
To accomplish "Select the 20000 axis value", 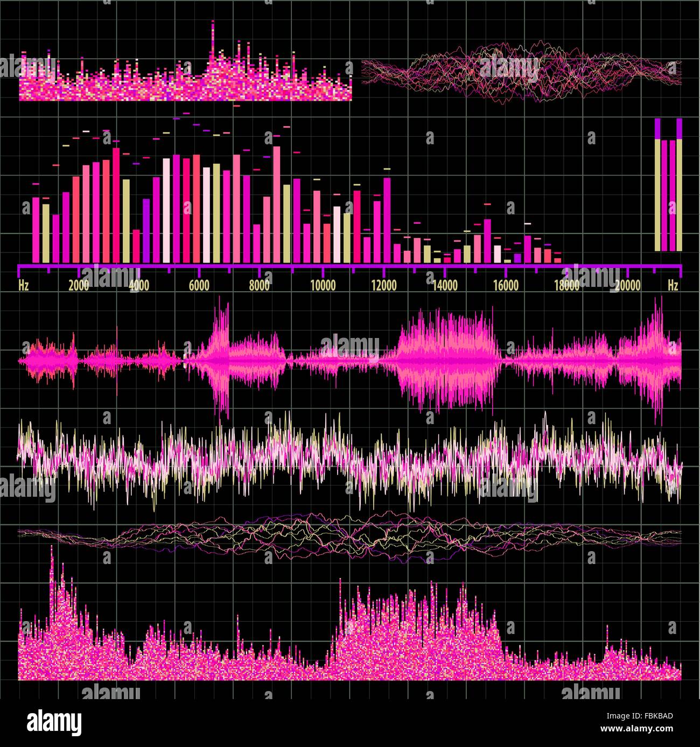I will 628,285.
